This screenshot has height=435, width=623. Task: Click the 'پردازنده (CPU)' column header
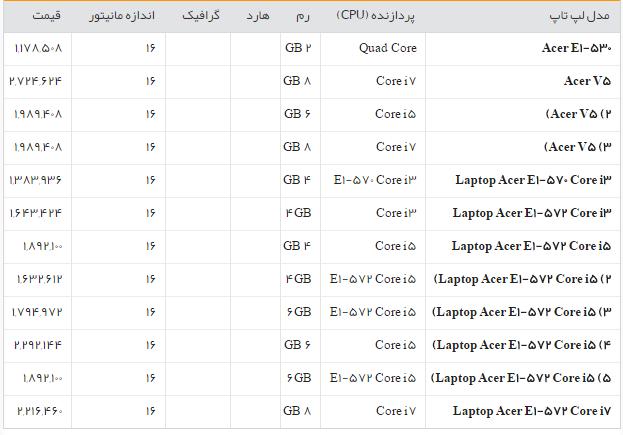coord(375,16)
